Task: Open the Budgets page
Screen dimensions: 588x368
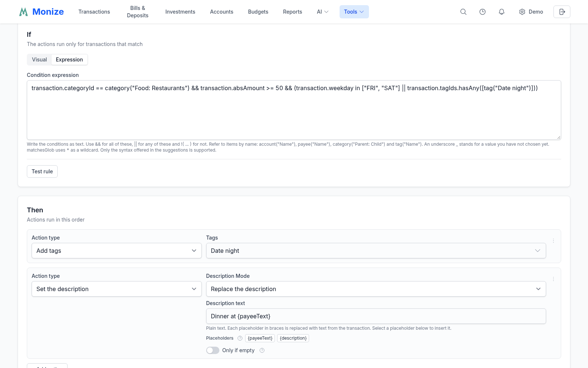Action: 258,12
